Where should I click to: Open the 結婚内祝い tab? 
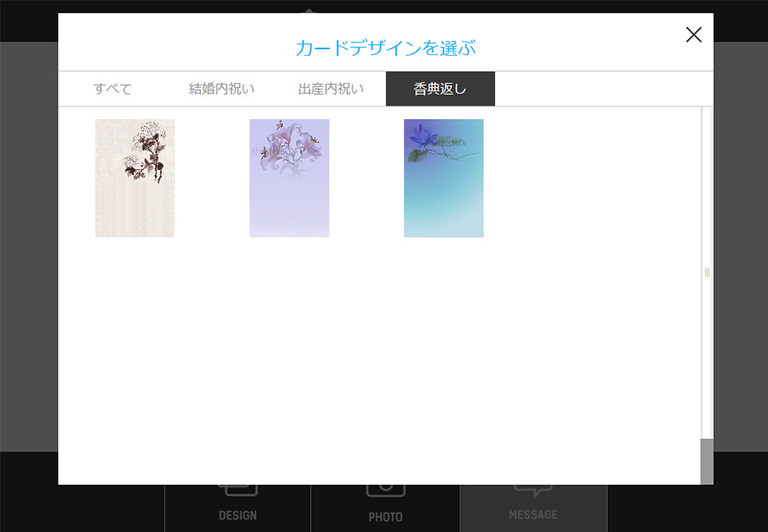click(221, 89)
